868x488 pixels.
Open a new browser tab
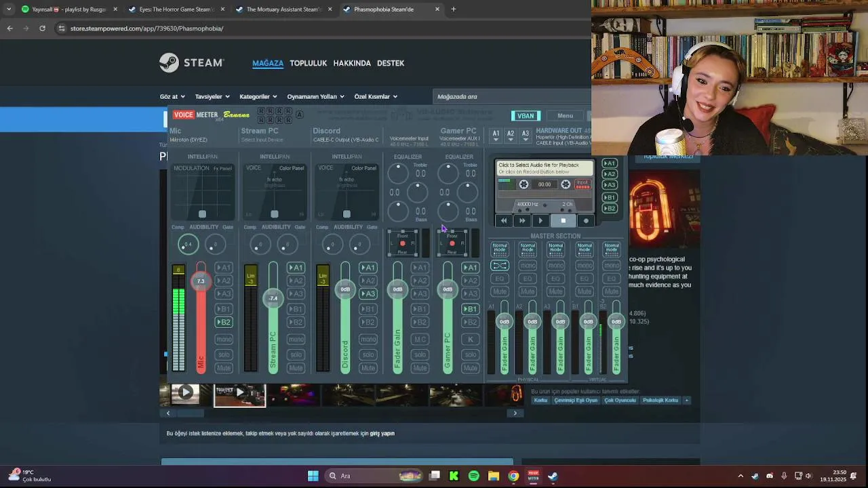click(454, 9)
